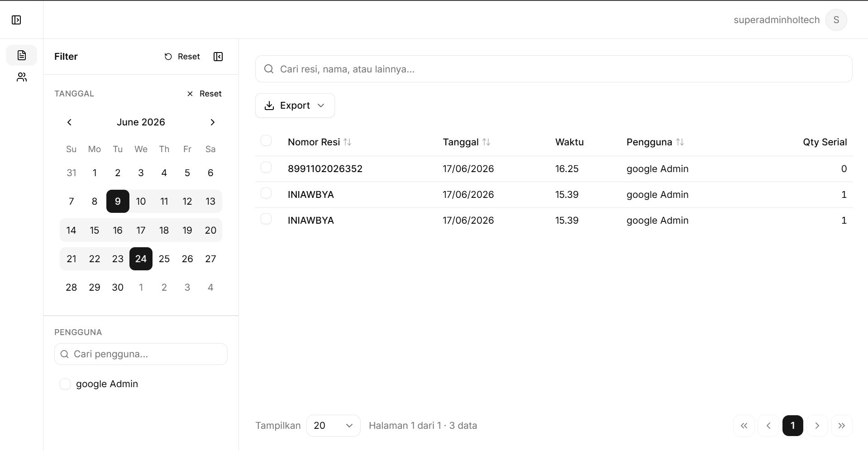
Task: Pick June 24 on the calendar
Action: click(141, 259)
